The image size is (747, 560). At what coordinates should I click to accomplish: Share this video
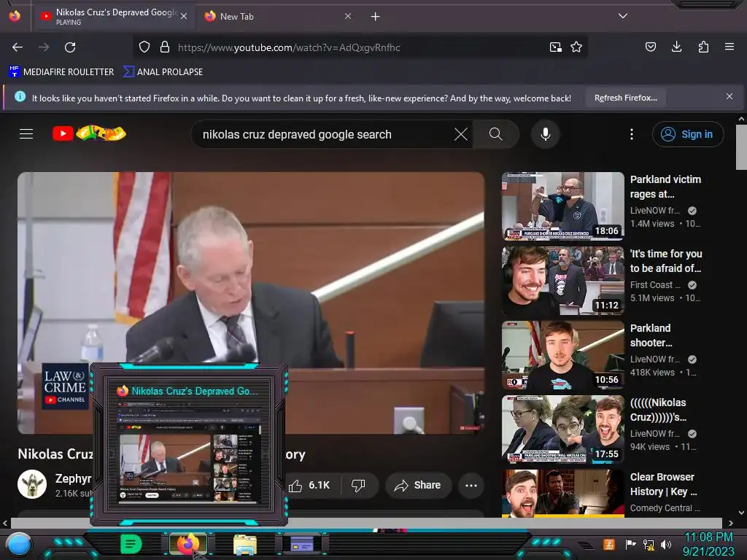(x=418, y=485)
